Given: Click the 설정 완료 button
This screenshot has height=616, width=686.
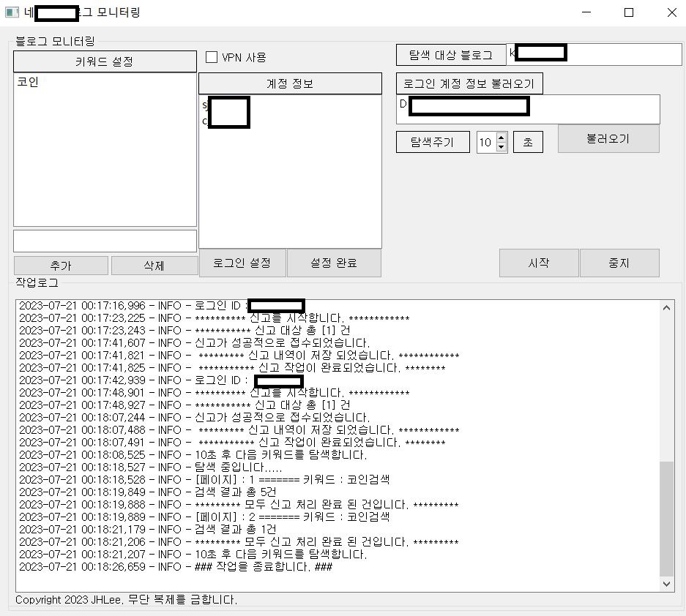Looking at the screenshot, I should pos(334,263).
